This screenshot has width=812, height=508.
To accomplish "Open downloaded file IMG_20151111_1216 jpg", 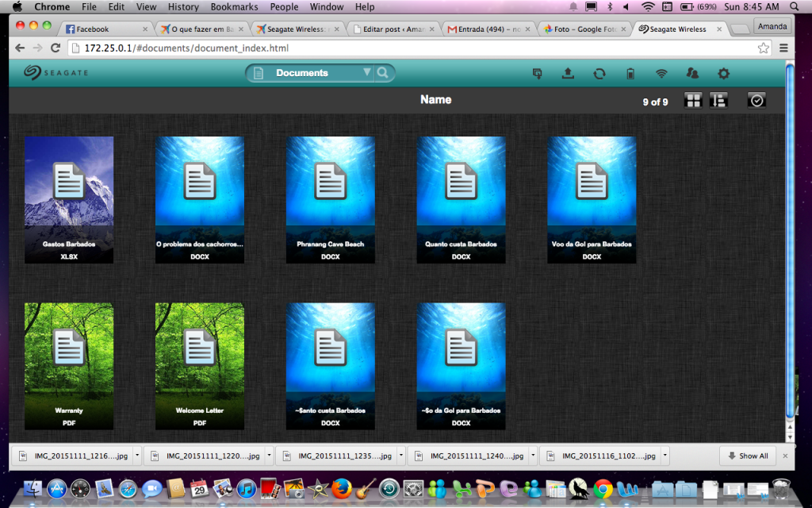I will (x=73, y=456).
